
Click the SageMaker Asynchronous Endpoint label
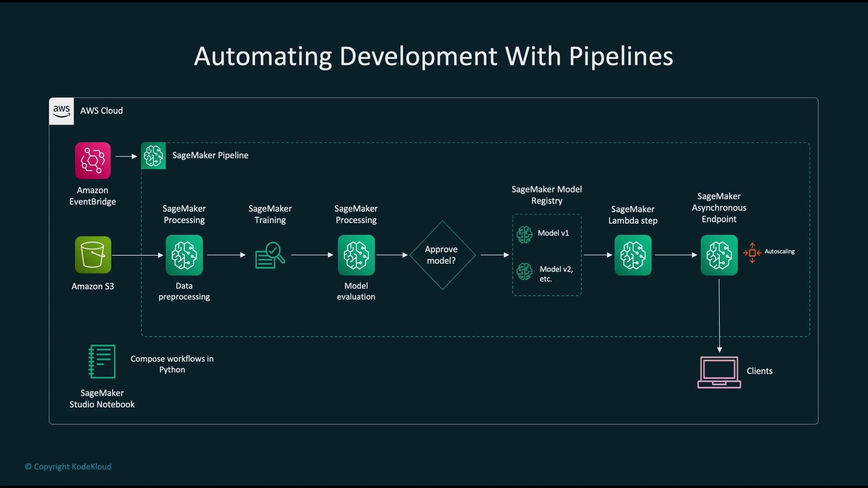point(719,208)
